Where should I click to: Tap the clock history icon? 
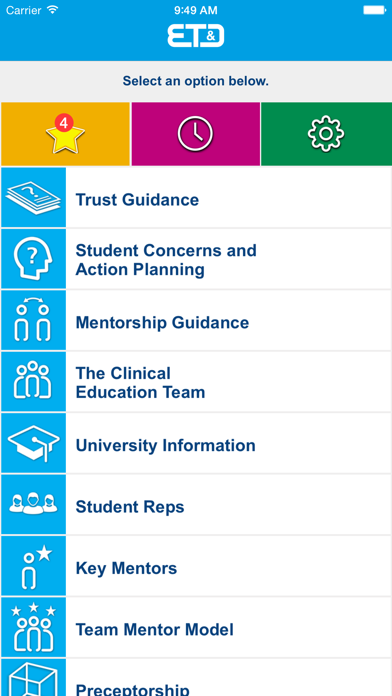(195, 134)
